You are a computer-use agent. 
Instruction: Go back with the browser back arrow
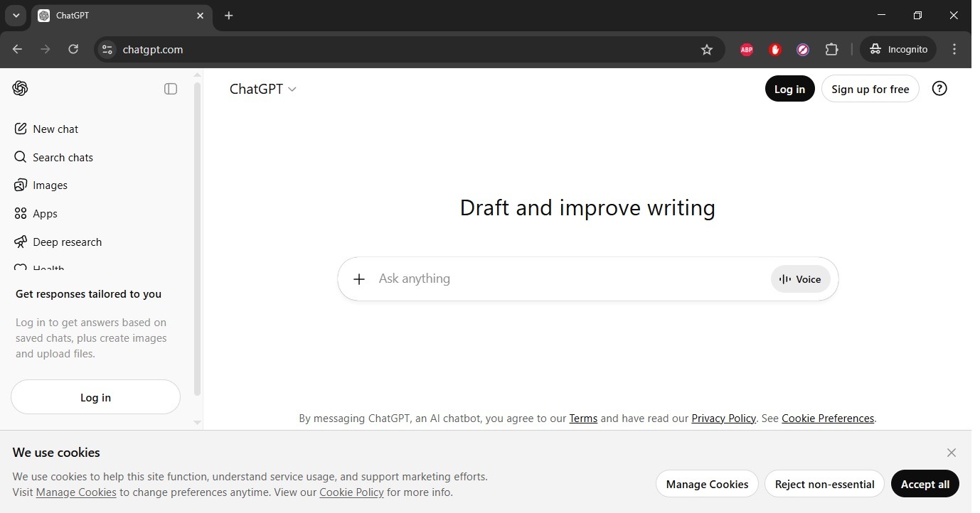tap(18, 49)
